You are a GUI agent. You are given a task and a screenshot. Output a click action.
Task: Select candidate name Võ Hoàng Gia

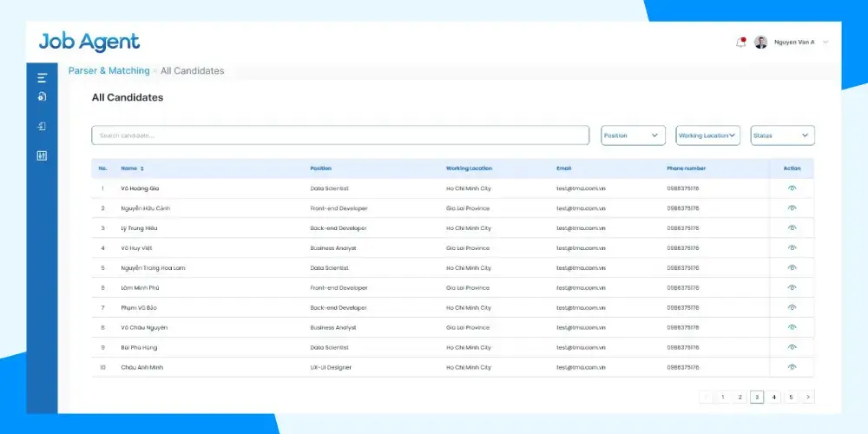point(140,188)
